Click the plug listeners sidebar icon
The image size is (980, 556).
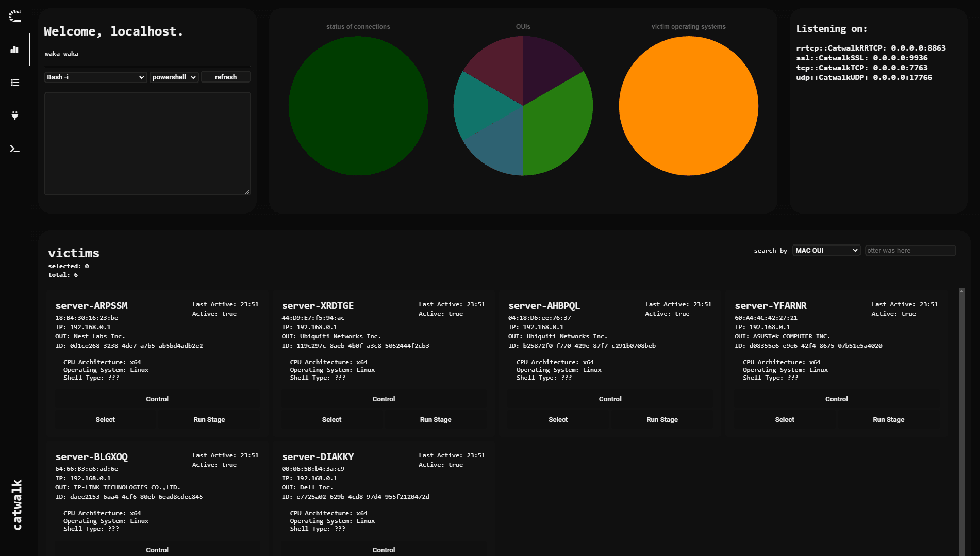click(14, 116)
